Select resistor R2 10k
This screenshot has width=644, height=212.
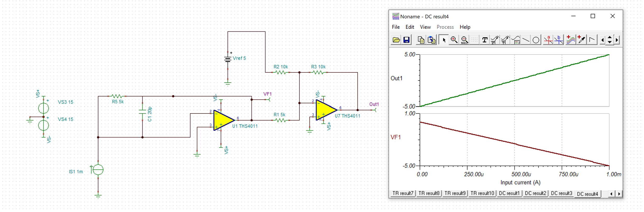[x=281, y=72]
